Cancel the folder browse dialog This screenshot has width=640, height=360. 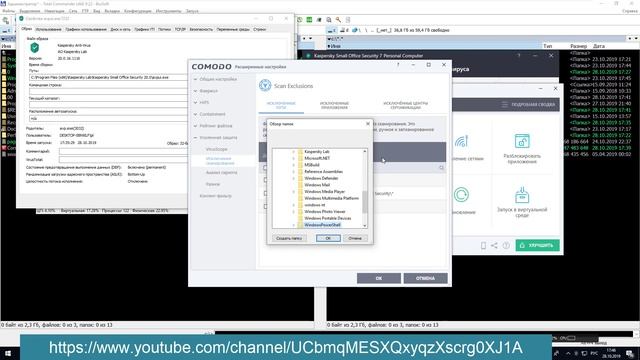pyautogui.click(x=355, y=238)
